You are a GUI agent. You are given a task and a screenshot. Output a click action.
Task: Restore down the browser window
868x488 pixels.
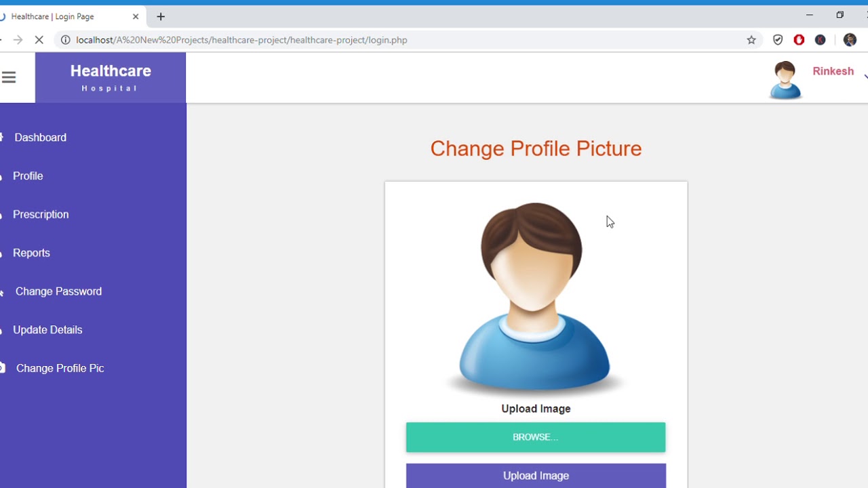click(x=840, y=15)
